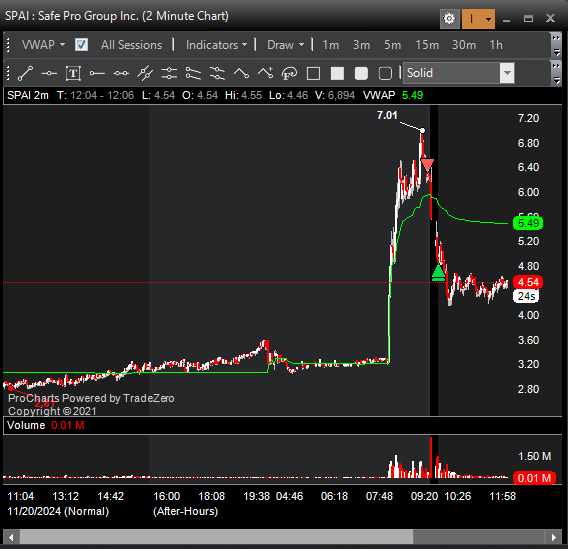
Task: Click the 16:00 time axis label
Action: click(167, 496)
